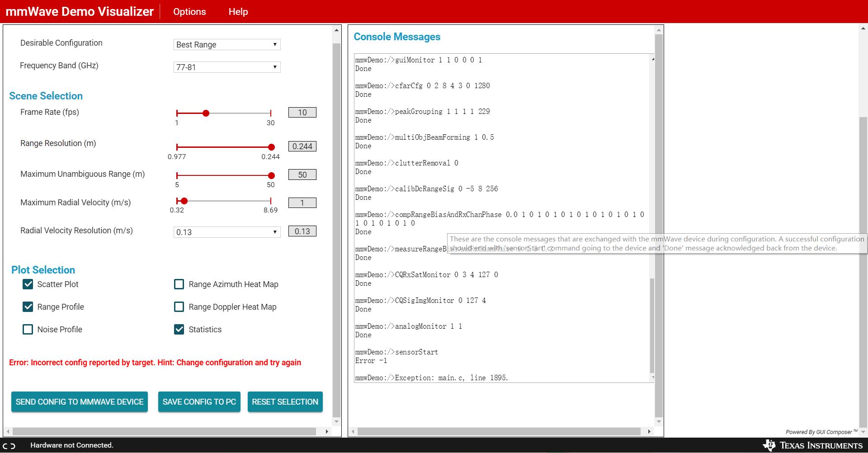Click the 'Exception: main.c, line 1895.' line
This screenshot has width=868, height=453.
432,378
